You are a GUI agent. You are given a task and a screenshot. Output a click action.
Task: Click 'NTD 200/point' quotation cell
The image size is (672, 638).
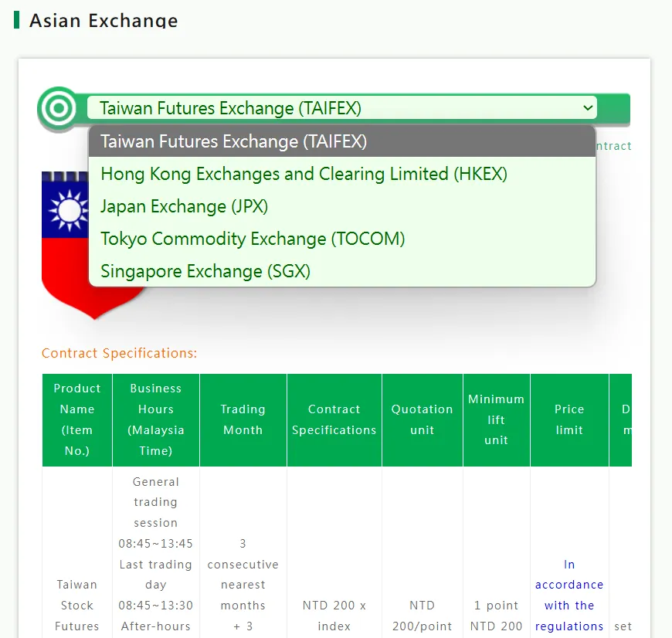point(423,616)
